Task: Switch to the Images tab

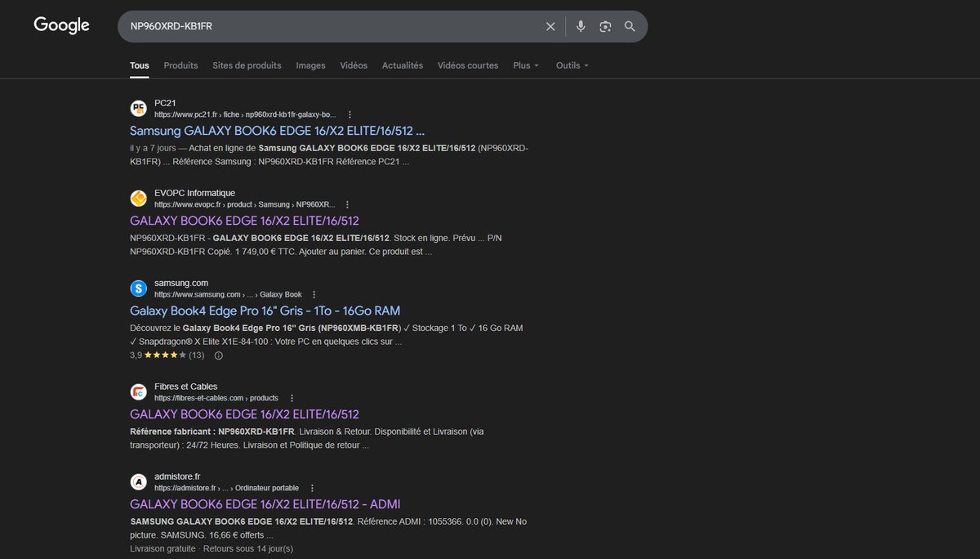Action: (x=310, y=65)
